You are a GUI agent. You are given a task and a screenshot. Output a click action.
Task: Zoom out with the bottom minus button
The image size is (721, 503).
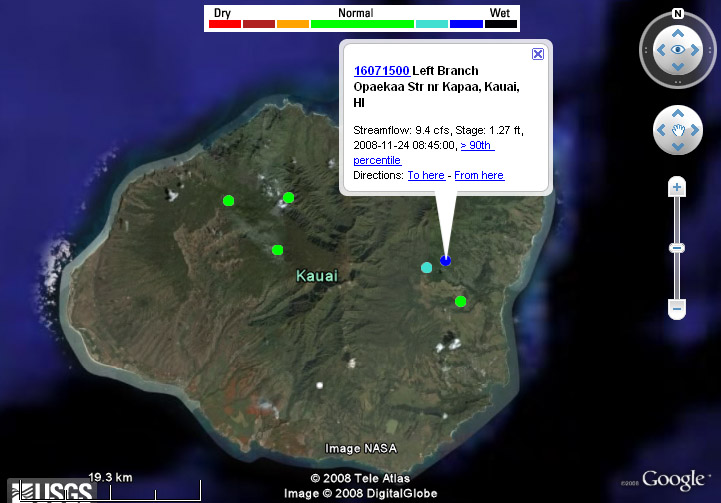tap(677, 310)
